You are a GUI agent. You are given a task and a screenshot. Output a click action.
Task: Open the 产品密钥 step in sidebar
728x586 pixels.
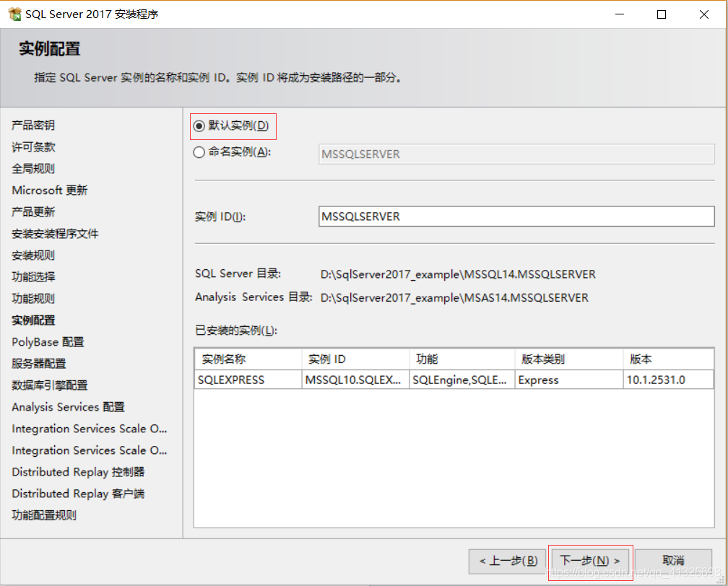(x=33, y=126)
